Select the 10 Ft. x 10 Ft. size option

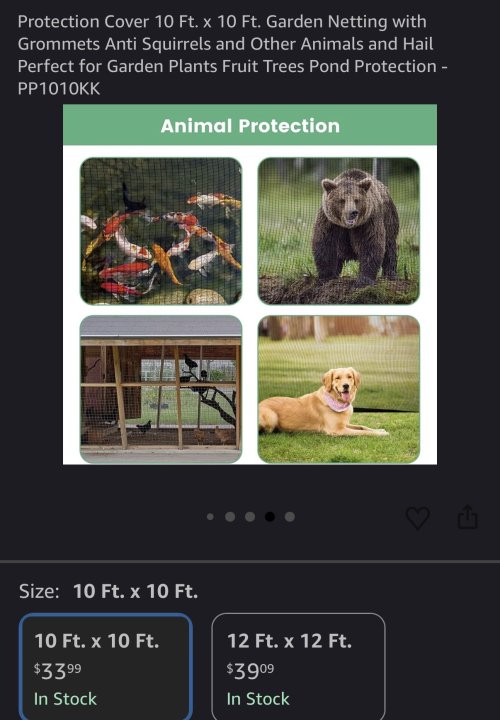[x=106, y=667]
